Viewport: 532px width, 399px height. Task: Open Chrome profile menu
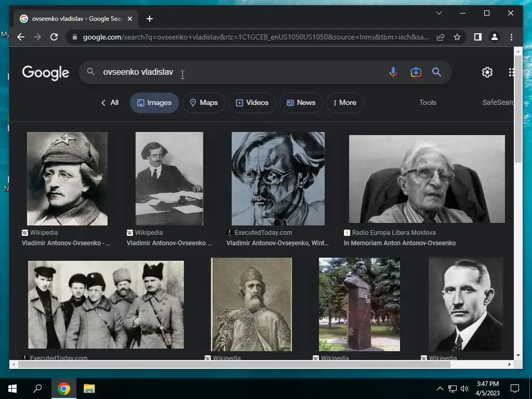495,37
